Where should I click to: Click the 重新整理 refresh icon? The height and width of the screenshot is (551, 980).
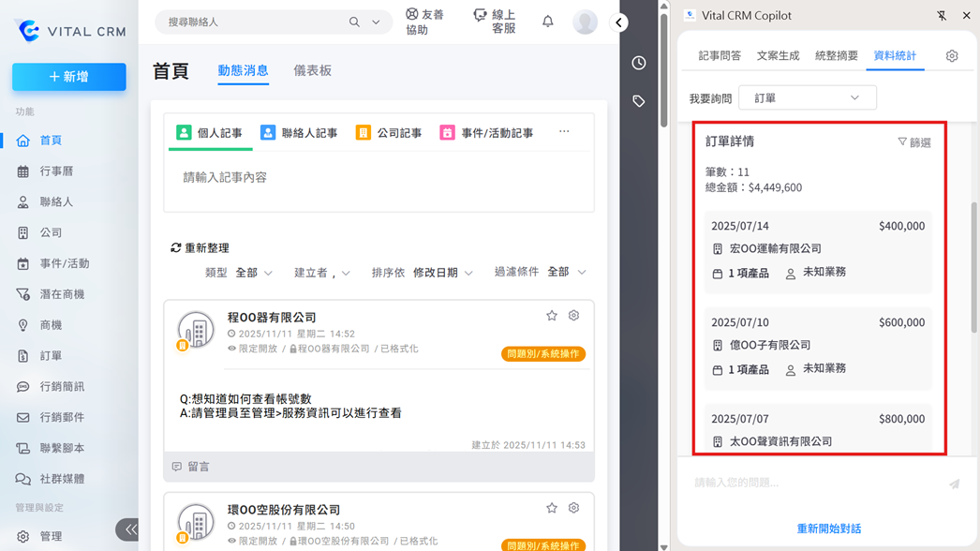tap(175, 248)
